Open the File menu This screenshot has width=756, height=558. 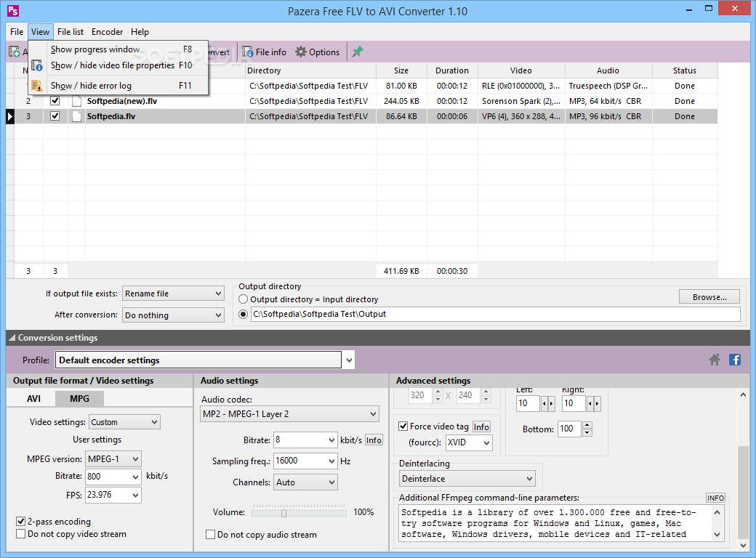pyautogui.click(x=17, y=32)
